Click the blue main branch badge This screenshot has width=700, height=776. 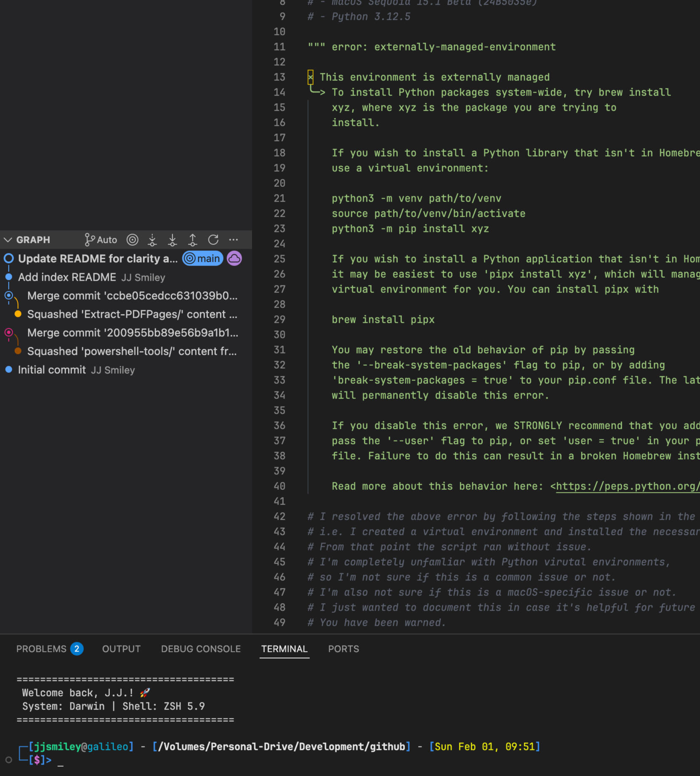203,258
